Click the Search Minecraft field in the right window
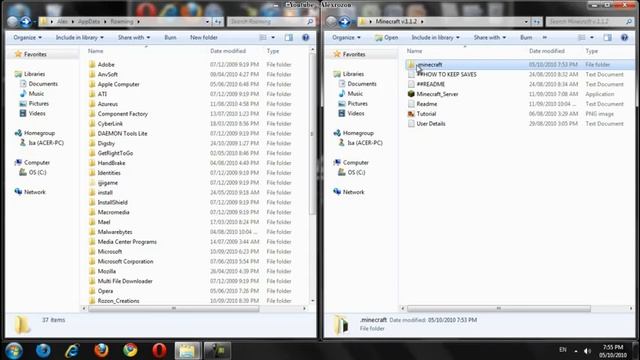This screenshot has height=360, width=640. [x=590, y=21]
